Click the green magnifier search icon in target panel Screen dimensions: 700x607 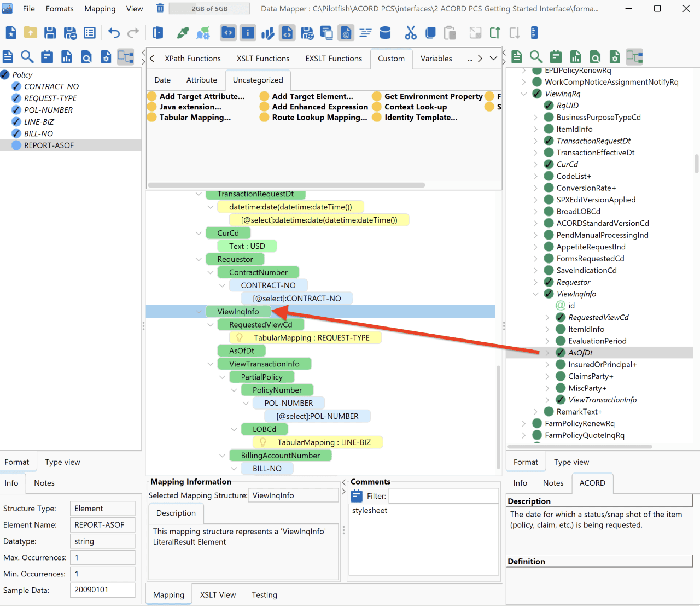[536, 57]
